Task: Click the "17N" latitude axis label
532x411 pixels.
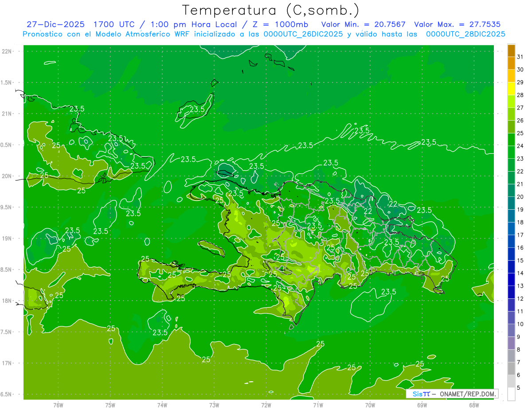Action: (x=7, y=363)
